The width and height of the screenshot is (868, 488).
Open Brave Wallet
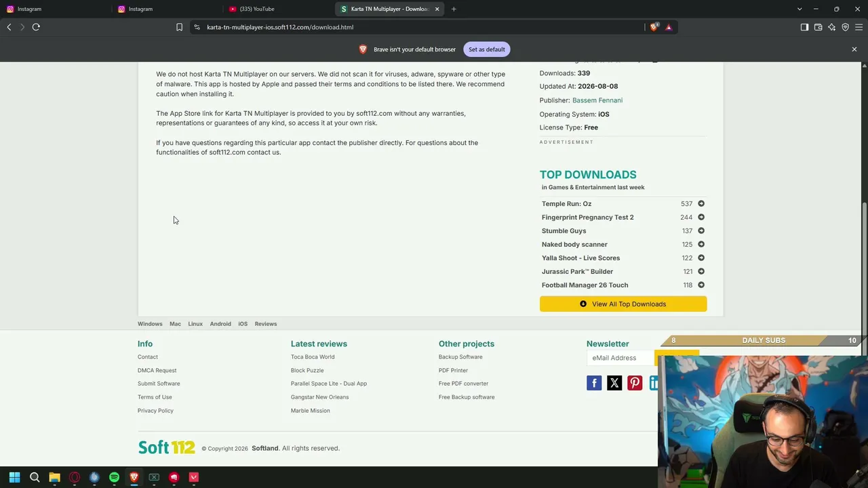pyautogui.click(x=818, y=27)
